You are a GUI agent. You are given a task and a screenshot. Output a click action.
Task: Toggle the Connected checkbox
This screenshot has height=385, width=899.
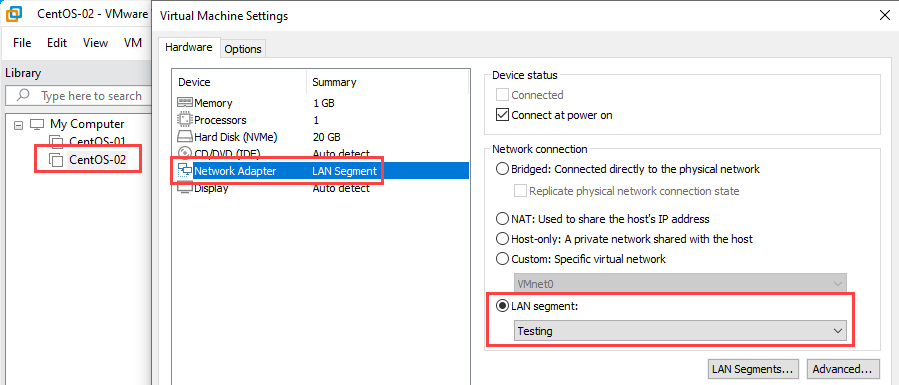(502, 95)
